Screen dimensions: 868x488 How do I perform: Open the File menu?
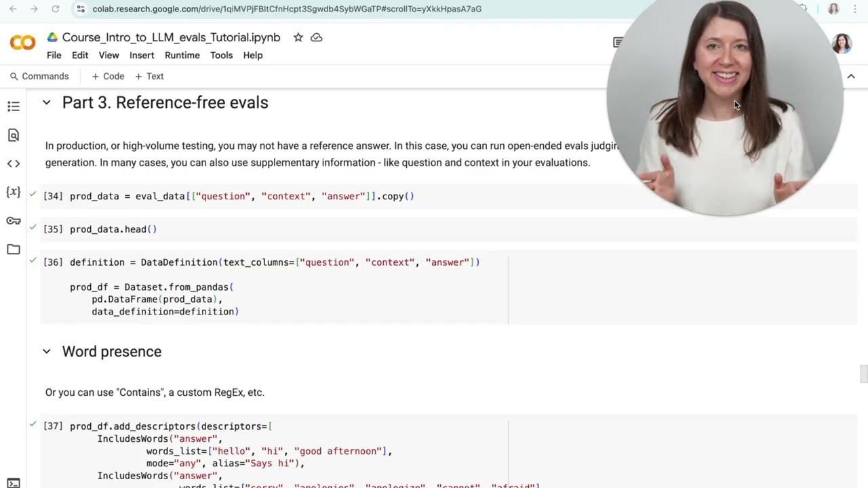pos(54,56)
